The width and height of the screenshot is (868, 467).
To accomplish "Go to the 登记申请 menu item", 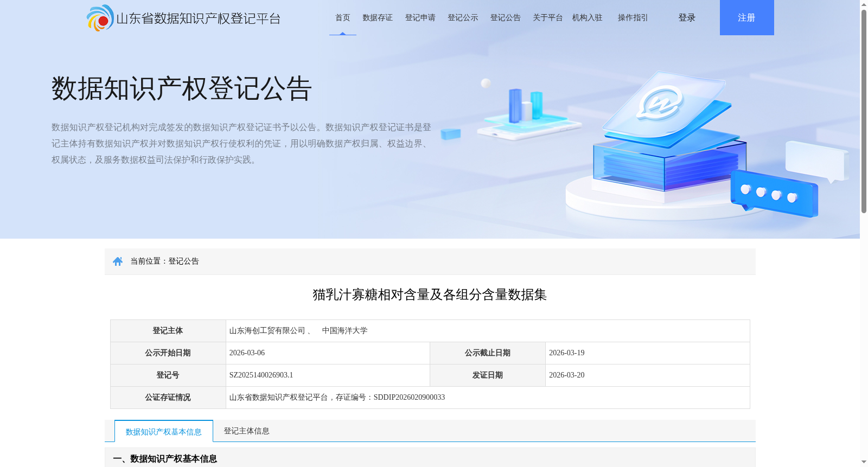I will coord(420,18).
